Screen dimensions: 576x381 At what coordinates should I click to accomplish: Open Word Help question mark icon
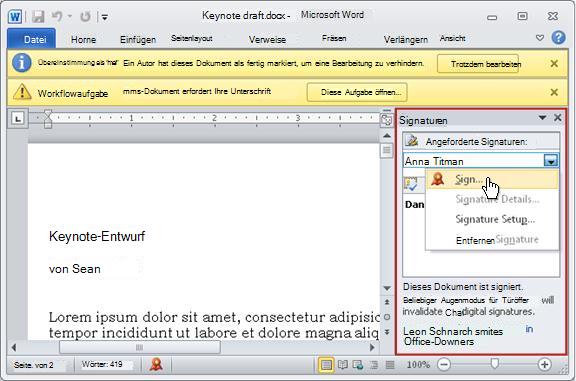click(x=558, y=37)
